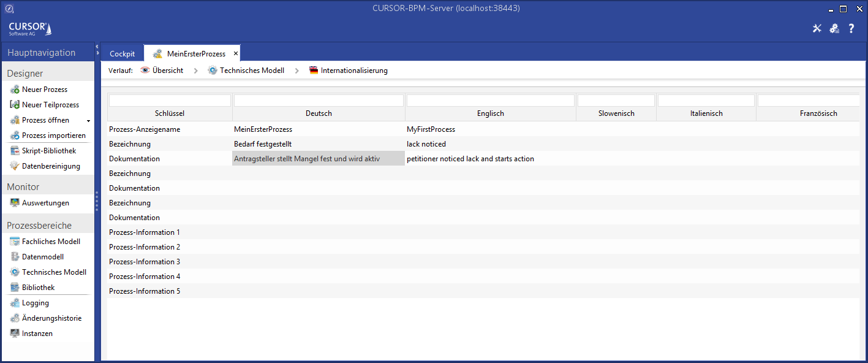
Task: Switch to the Cockpit tab
Action: [x=122, y=54]
